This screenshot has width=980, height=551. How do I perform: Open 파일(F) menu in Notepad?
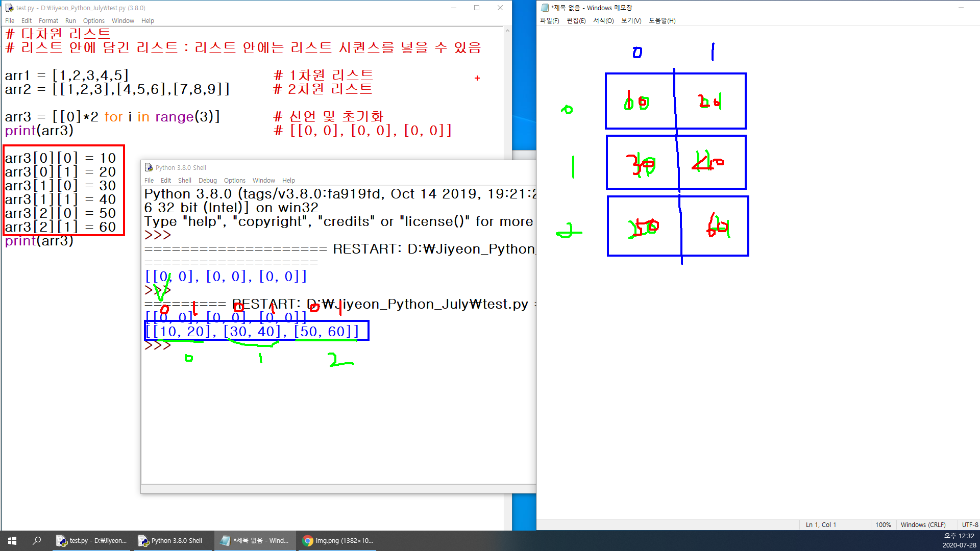(x=549, y=21)
